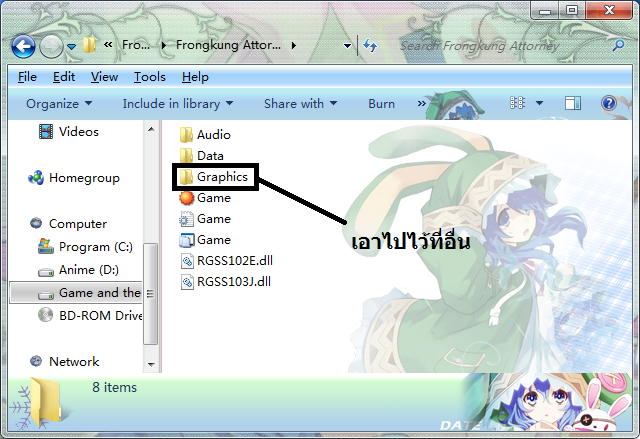
Task: Open the recent pages dropdown arrow
Action: [71, 47]
